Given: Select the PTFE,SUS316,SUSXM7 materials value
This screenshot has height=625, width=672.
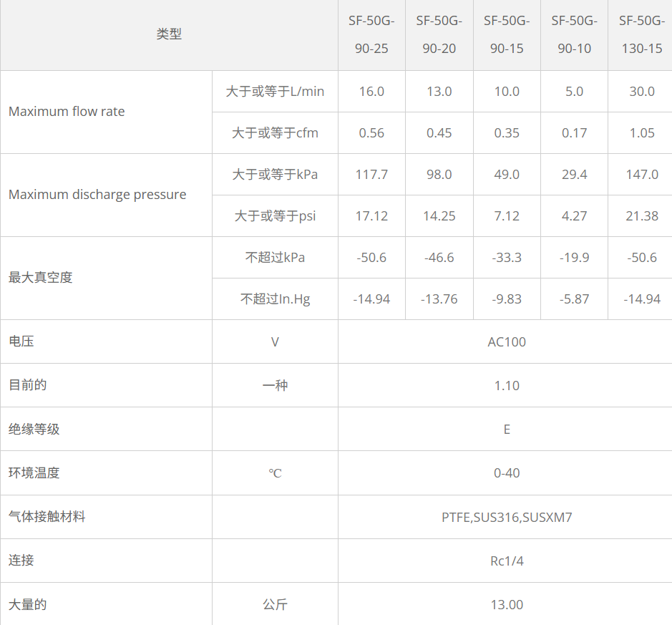Looking at the screenshot, I should click(506, 517).
